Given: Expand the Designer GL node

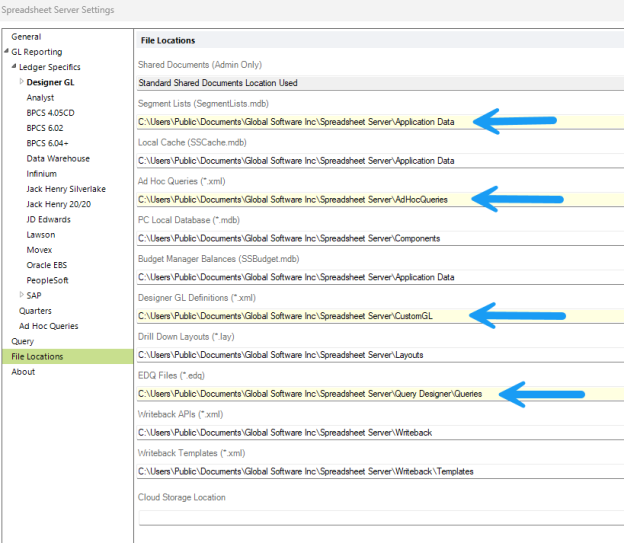Looking at the screenshot, I should 21,82.
